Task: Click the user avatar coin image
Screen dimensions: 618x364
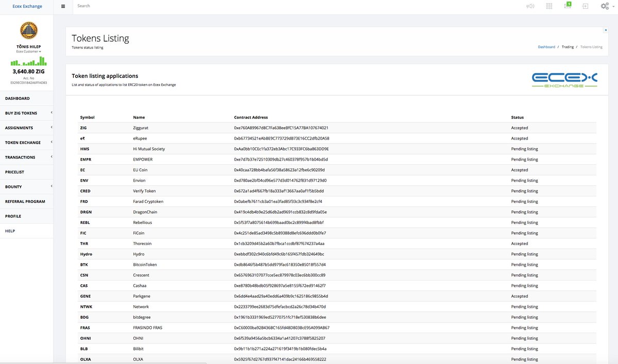Action: (x=29, y=30)
